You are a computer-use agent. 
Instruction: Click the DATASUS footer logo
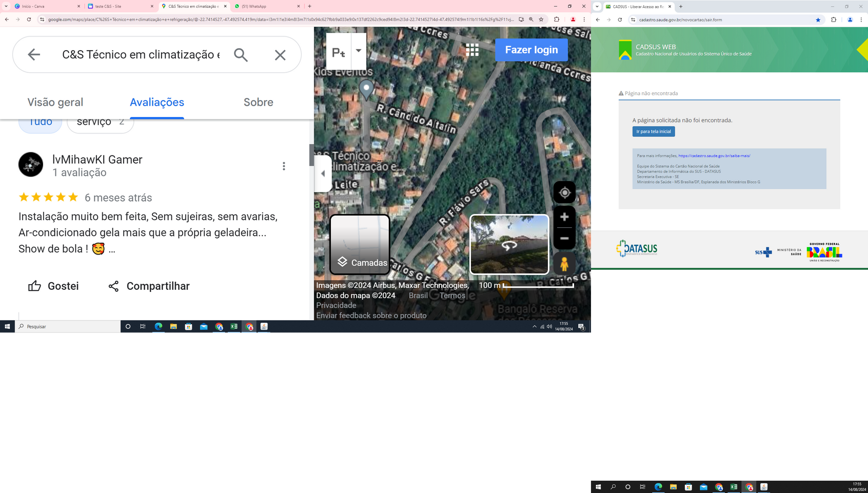637,249
